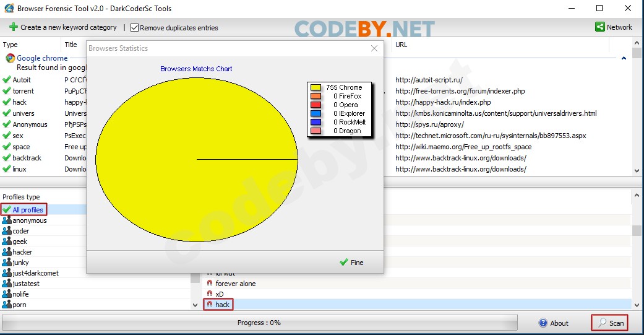
Task: Click the checkmark beside univers row
Action: 7,113
